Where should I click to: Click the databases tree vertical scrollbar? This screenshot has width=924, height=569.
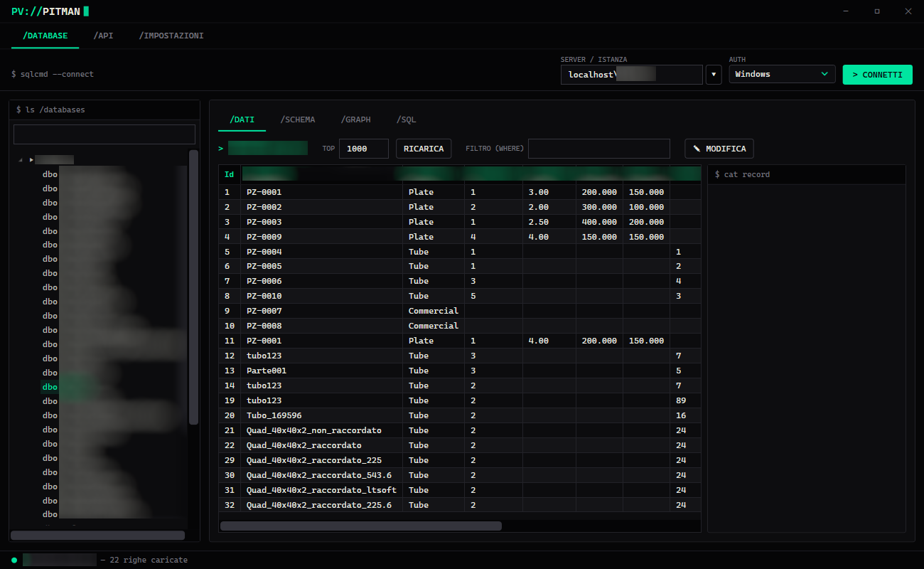[193, 287]
